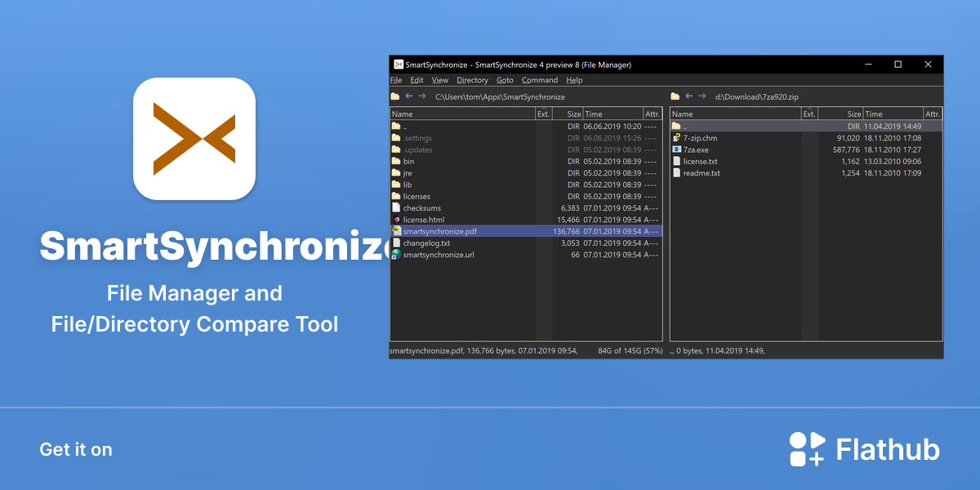Click the 84G of 145G (57%) status
980x490 pixels.
[x=630, y=350]
